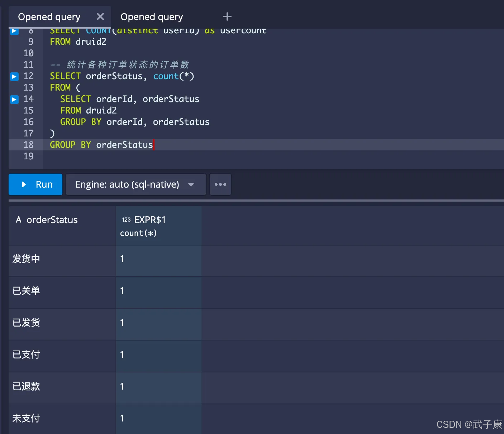
Task: Click the 未支付 result cell
Action: point(26,418)
